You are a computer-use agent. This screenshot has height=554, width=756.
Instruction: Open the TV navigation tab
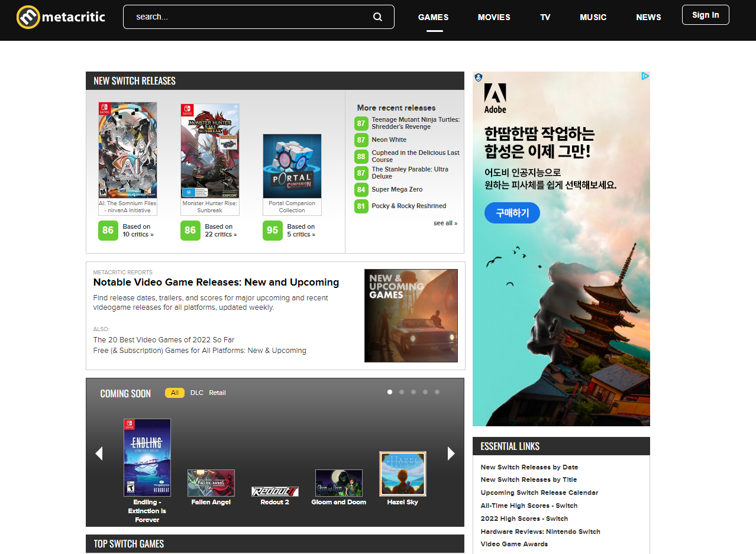coord(545,17)
